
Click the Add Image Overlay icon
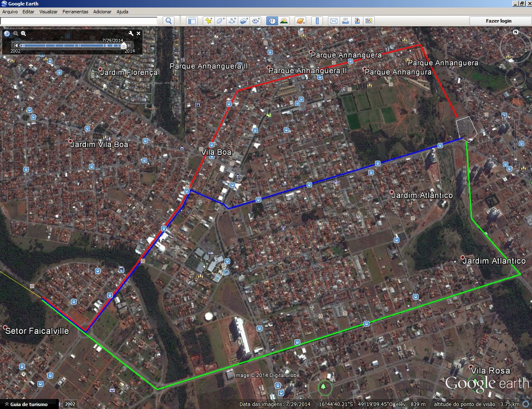coord(244,21)
